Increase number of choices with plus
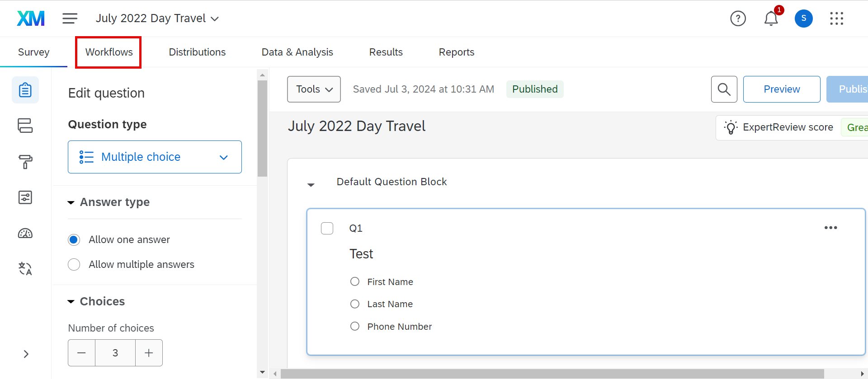 149,353
